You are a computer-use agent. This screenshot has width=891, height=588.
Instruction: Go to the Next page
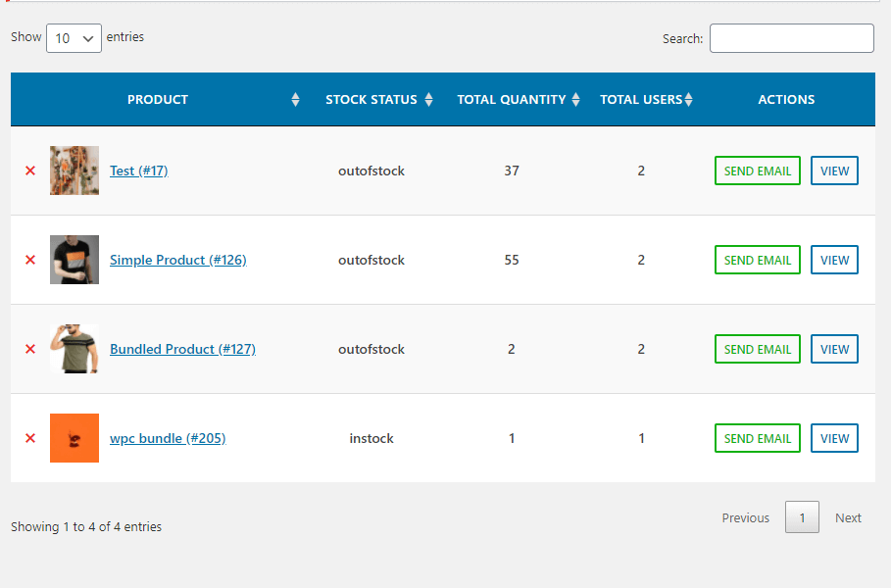point(848,517)
